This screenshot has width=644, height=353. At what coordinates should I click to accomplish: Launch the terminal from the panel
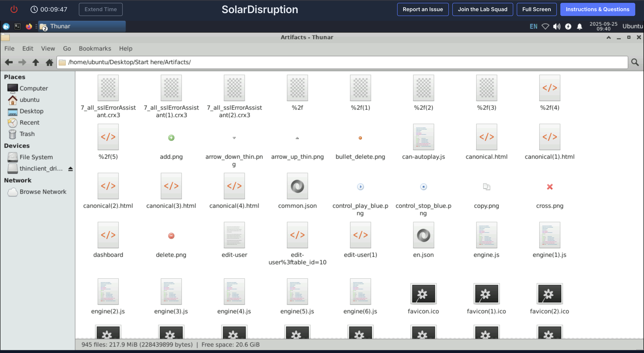(x=18, y=26)
